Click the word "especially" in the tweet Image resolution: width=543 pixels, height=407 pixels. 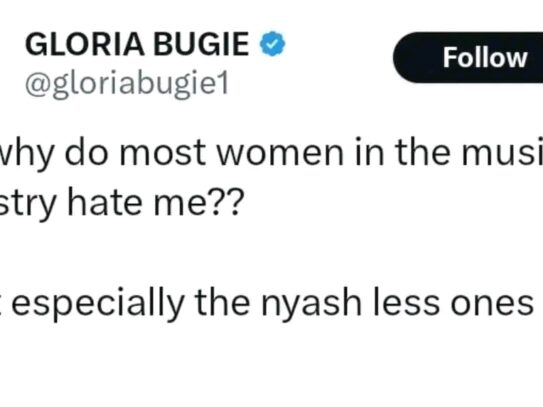click(x=98, y=303)
